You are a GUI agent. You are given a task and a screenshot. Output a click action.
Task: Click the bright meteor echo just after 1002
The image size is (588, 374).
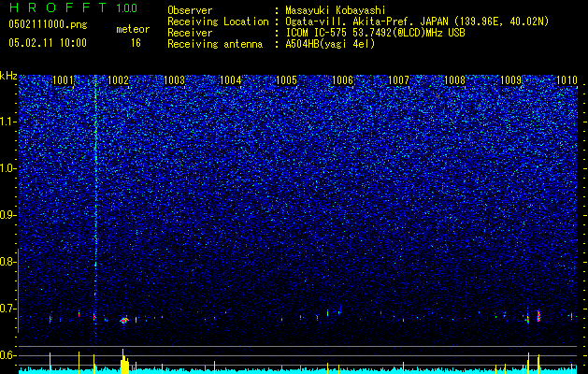click(124, 320)
